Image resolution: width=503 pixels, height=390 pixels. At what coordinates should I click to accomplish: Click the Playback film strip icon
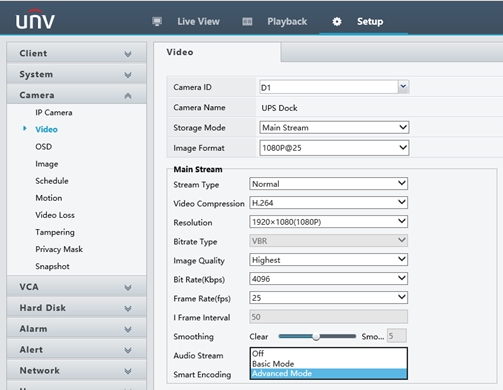point(247,22)
